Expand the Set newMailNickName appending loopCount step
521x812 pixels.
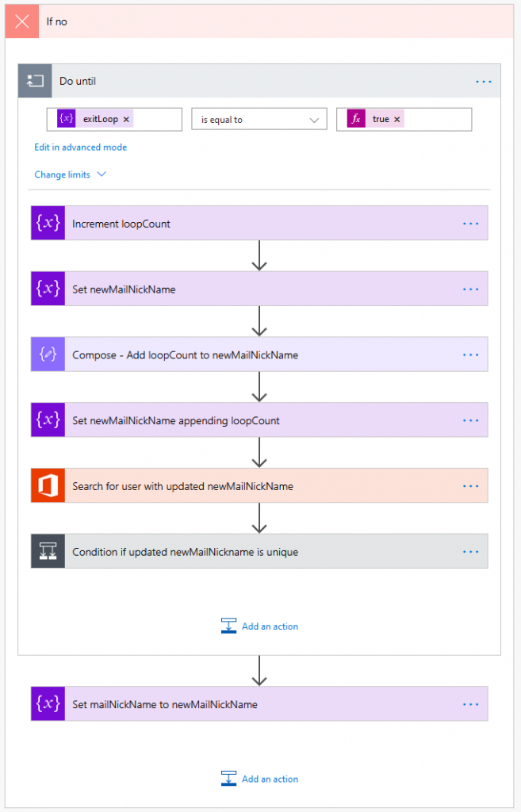(174, 420)
